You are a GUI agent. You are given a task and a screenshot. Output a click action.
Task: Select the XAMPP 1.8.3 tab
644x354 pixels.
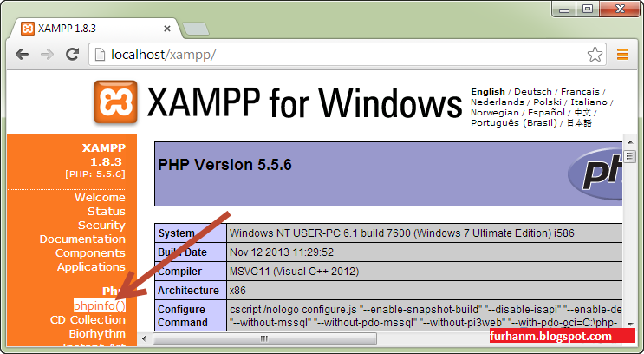click(95, 29)
